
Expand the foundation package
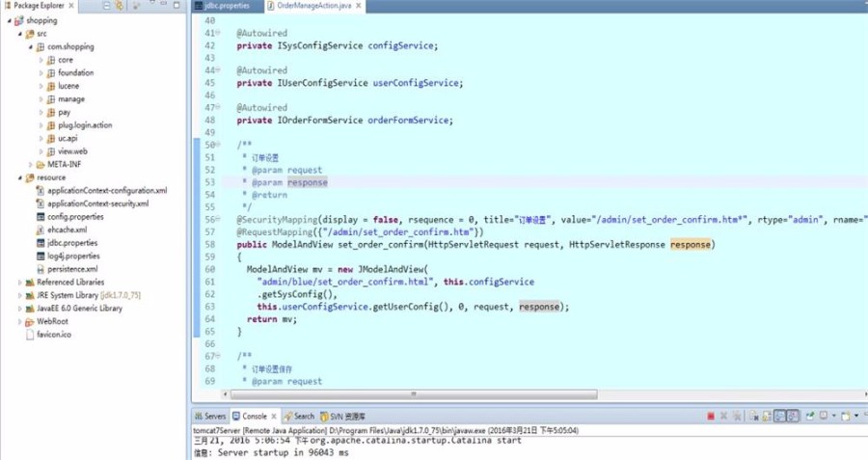41,72
